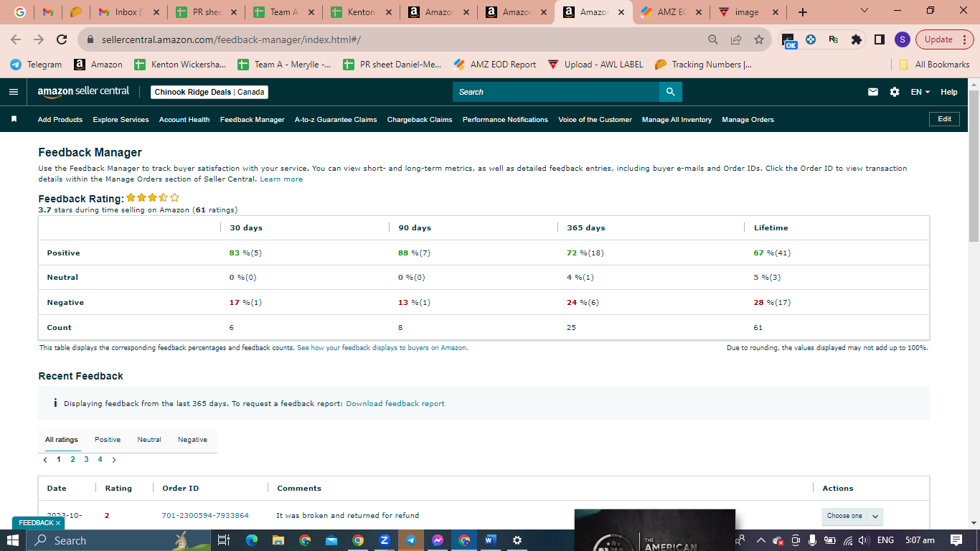Open the Chrome extensions puzzle icon

tap(856, 39)
